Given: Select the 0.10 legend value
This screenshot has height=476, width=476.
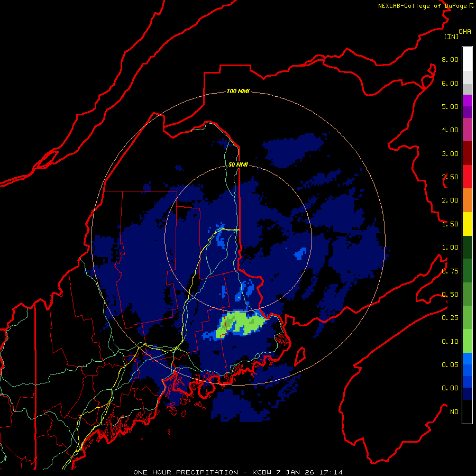Looking at the screenshot, I should click(450, 342).
